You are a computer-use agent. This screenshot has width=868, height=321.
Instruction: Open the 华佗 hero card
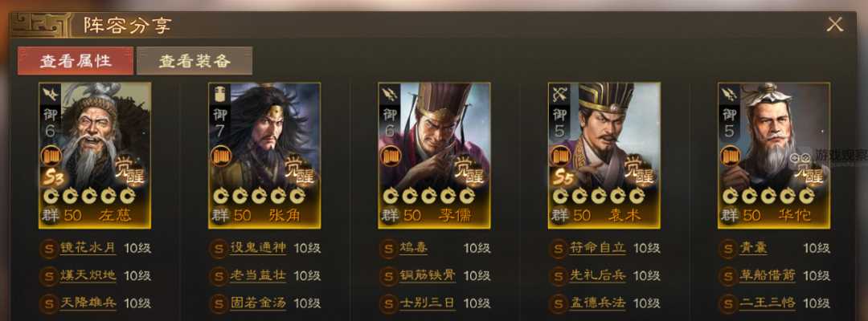[774, 155]
